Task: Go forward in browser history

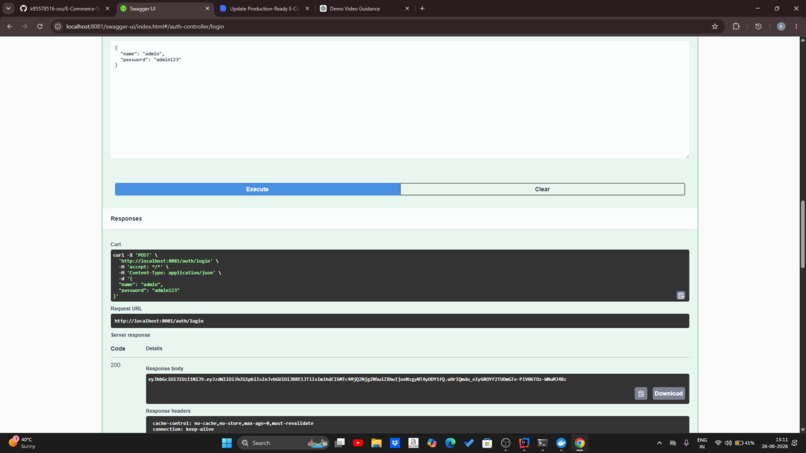Action: tap(25, 26)
